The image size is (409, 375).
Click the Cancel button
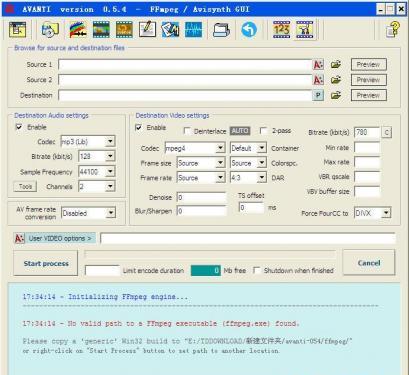(369, 263)
